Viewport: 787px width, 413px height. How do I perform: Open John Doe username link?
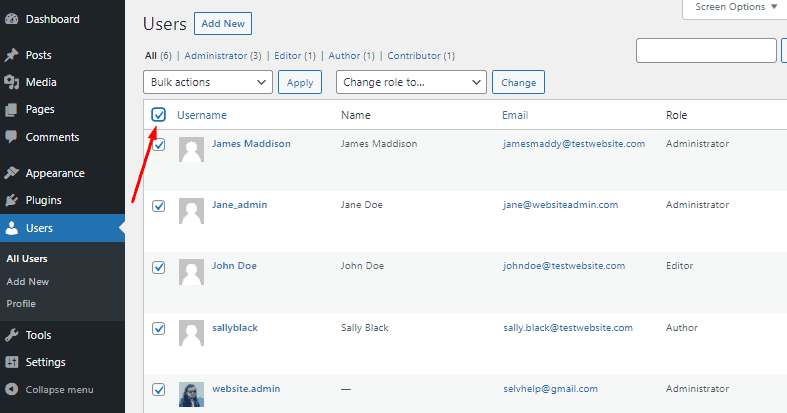[234, 265]
